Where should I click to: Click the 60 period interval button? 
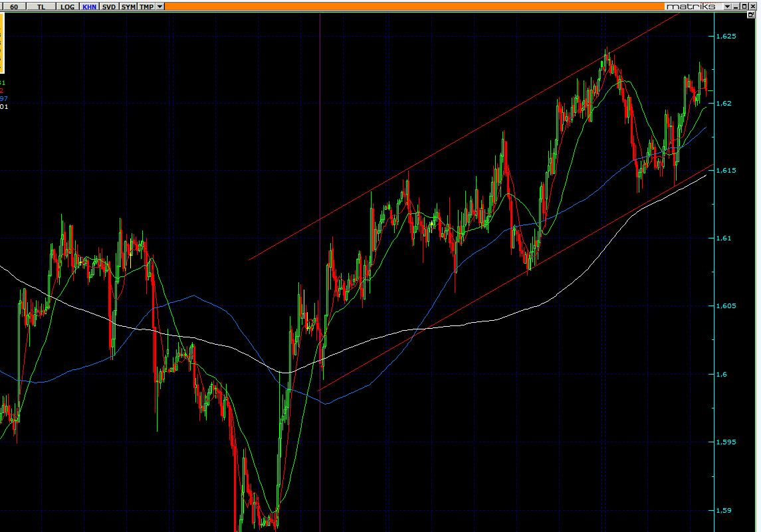coord(13,6)
